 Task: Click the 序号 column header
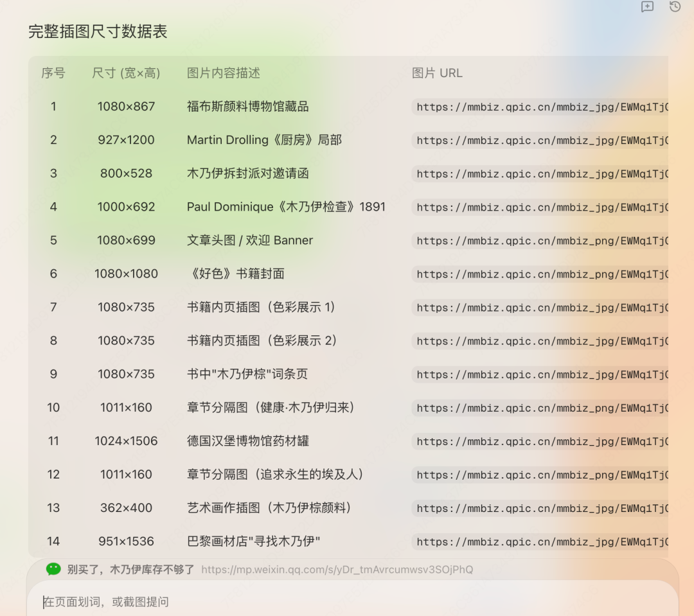click(53, 73)
